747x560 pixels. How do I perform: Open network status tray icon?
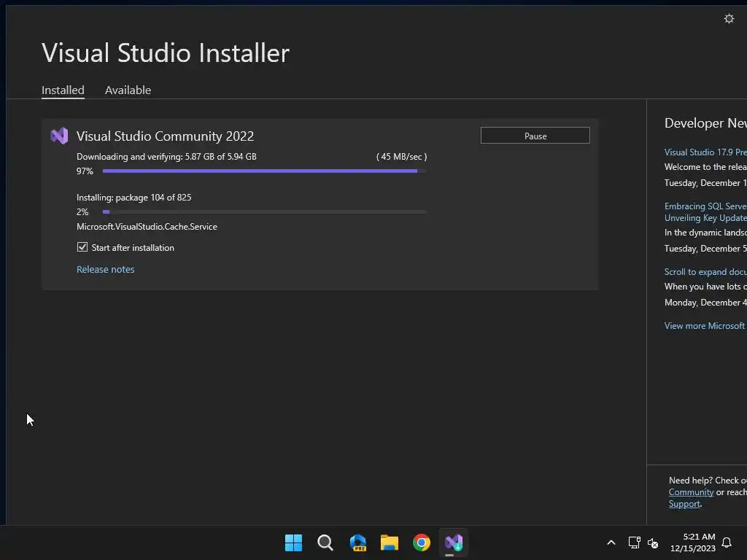pos(634,542)
